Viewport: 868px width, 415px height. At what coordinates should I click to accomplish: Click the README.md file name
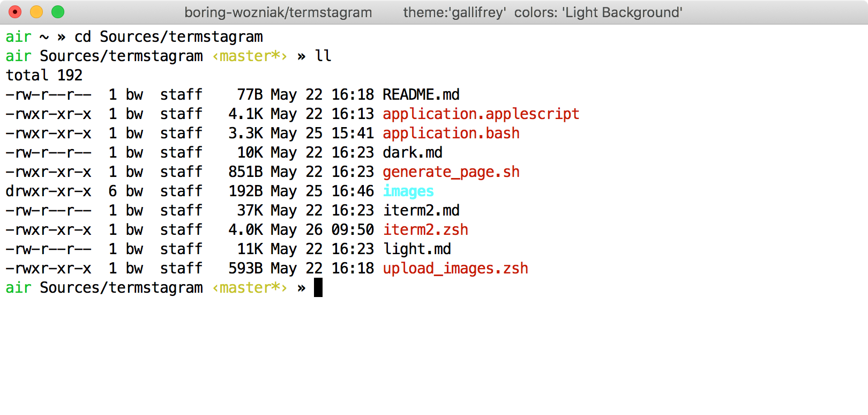point(421,95)
